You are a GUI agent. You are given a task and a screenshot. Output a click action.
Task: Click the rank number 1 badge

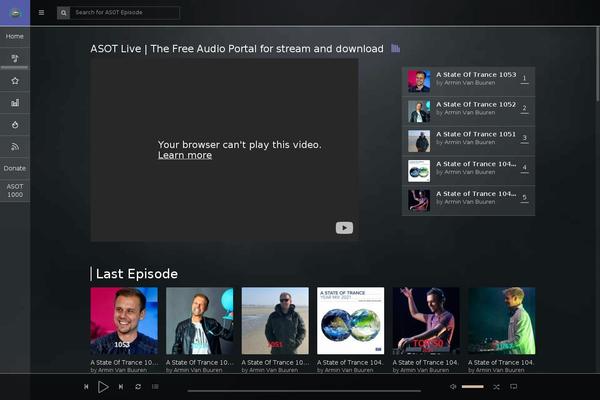click(525, 78)
